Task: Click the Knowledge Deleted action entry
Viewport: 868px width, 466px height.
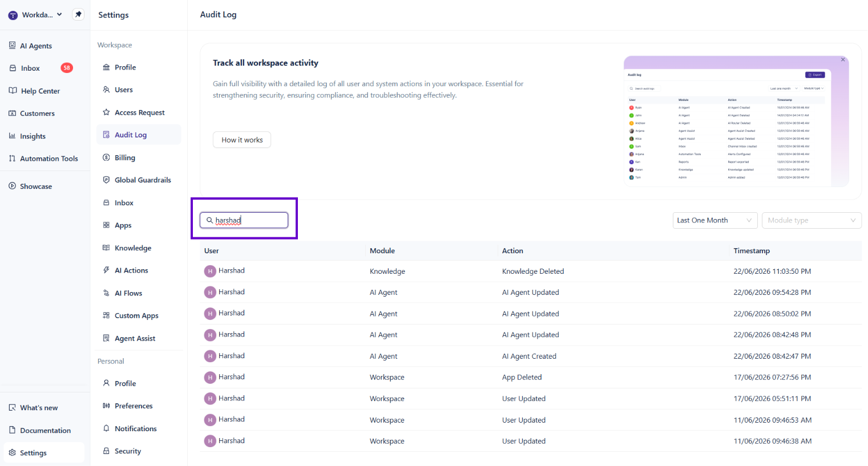Action: 533,272
